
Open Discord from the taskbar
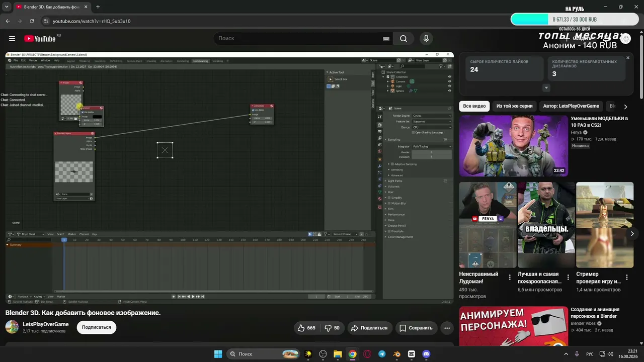click(x=426, y=354)
